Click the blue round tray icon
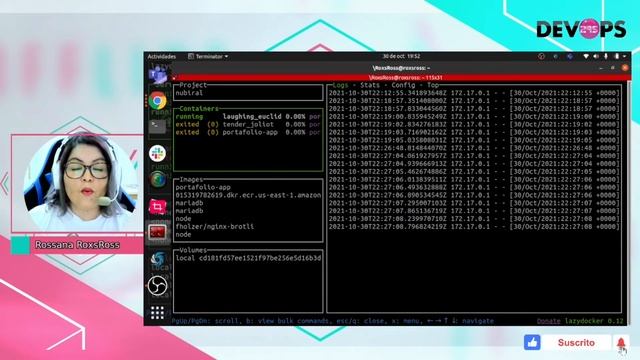The width and height of the screenshot is (640, 360). pyautogui.click(x=570, y=56)
